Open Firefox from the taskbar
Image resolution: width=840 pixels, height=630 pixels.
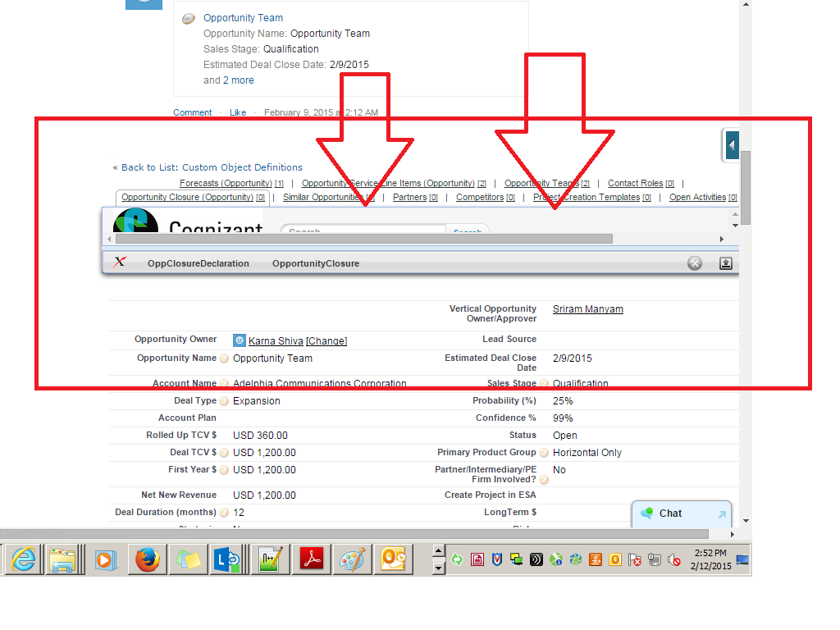pos(148,559)
